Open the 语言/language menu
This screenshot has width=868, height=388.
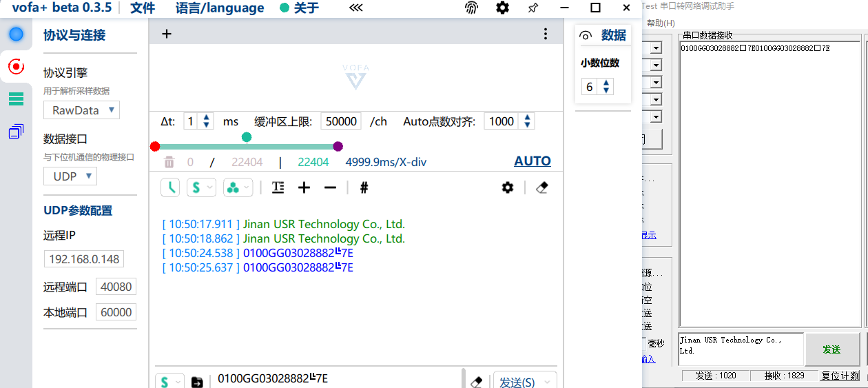point(220,8)
